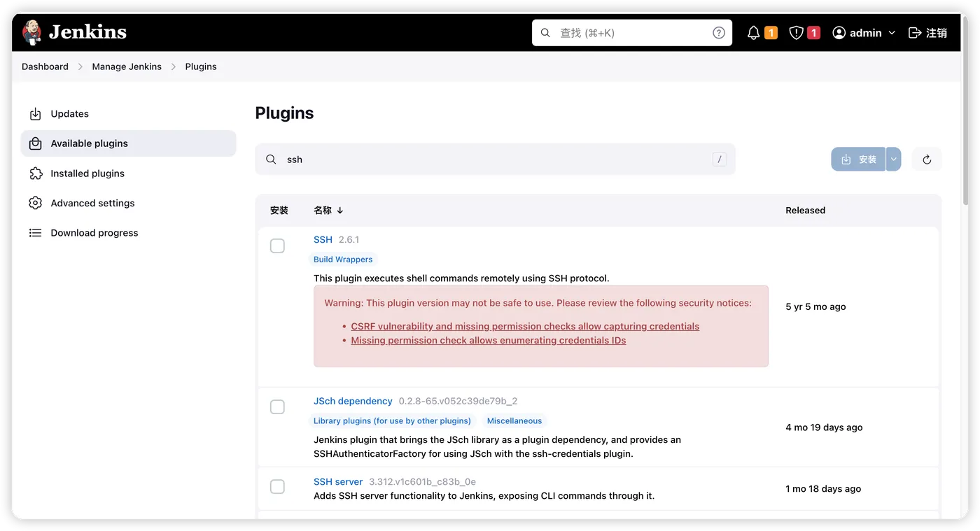Open the notifications bell icon
Screen dimensions: 980x531
click(x=753, y=33)
